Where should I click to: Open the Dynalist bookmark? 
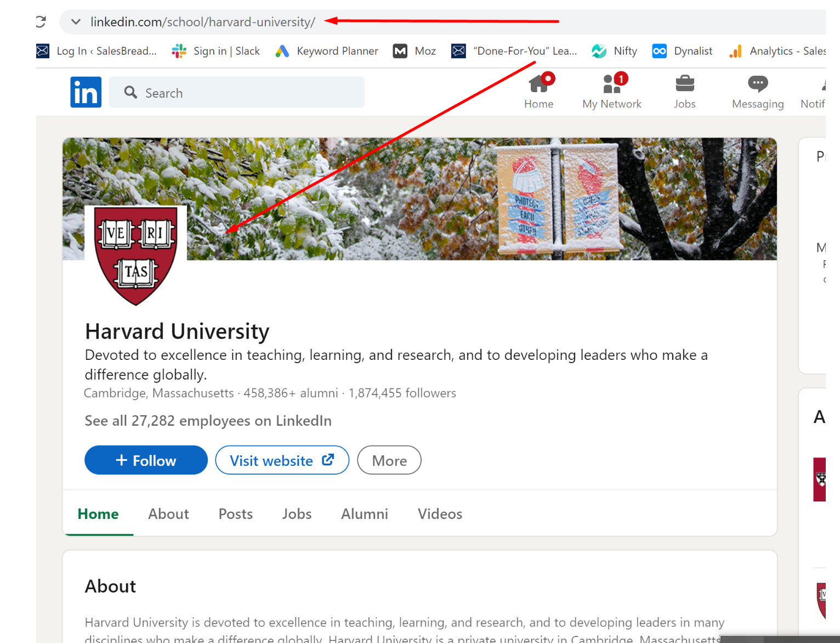pyautogui.click(x=683, y=51)
